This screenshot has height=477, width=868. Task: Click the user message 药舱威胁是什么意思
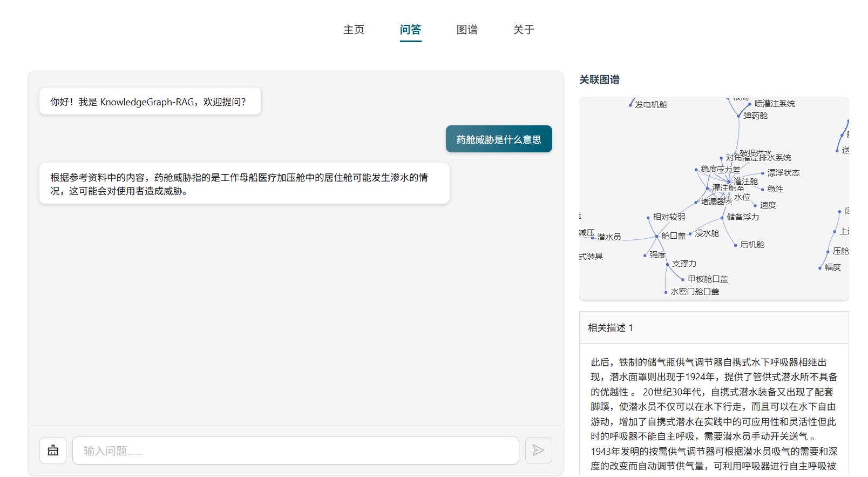pos(499,139)
